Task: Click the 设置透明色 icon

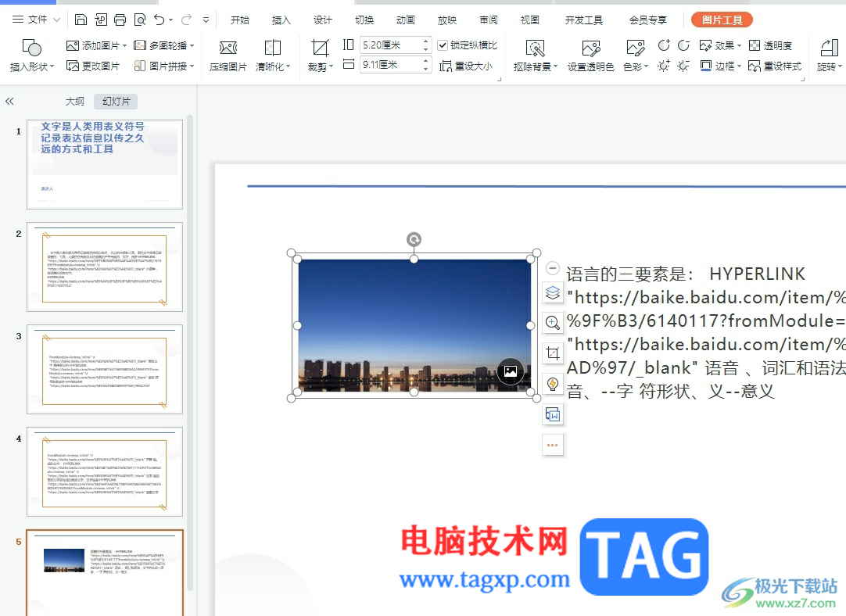Action: pyautogui.click(x=591, y=48)
